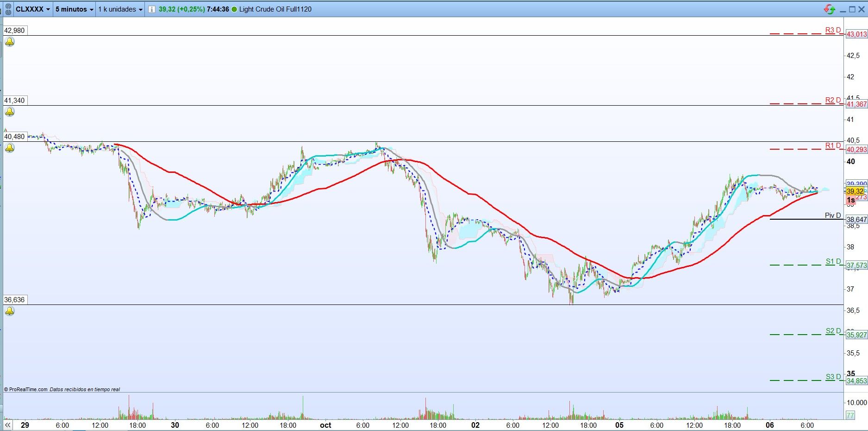Viewport: 868px width, 431px height.
Task: Click the ProRealTime.com copyright text
Action: [26, 389]
